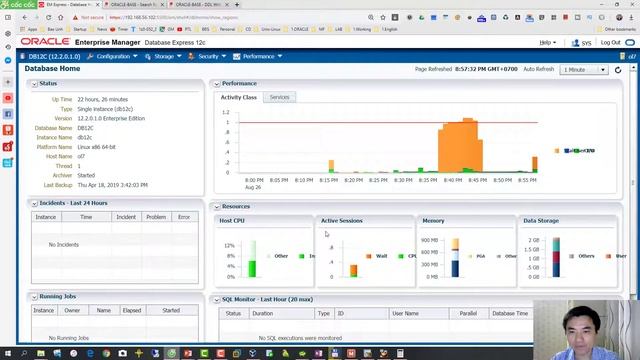This screenshot has width=640, height=360.
Task: Click the Security person icon in menu bar
Action: click(x=191, y=56)
